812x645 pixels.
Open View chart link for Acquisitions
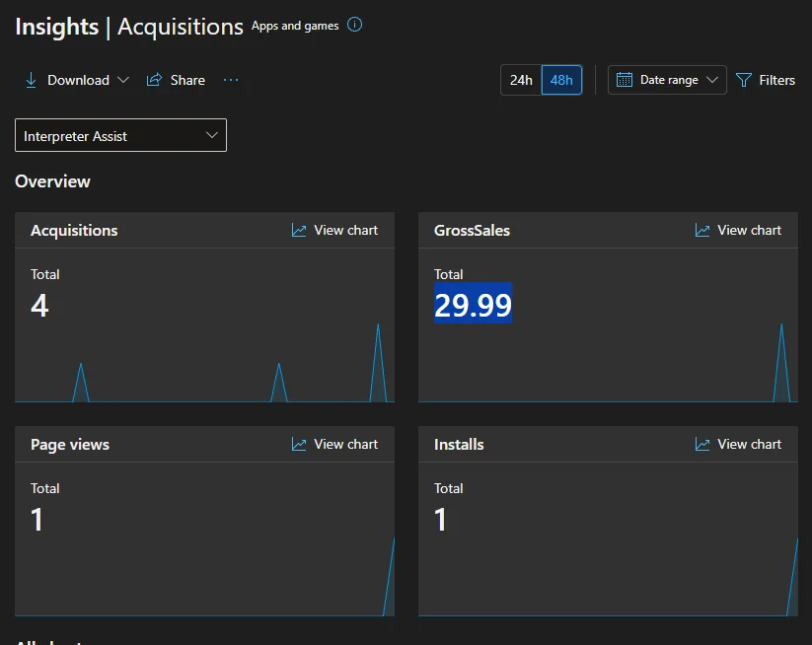pyautogui.click(x=346, y=230)
